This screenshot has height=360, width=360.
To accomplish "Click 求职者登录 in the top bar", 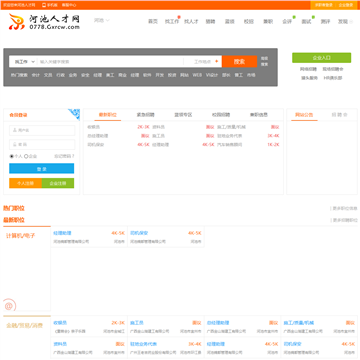I will [x=323, y=5].
